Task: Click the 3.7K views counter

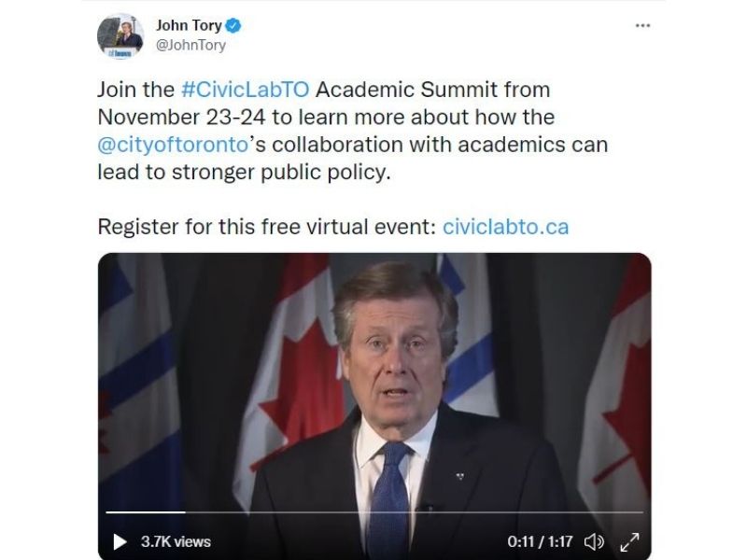Action: pos(176,542)
